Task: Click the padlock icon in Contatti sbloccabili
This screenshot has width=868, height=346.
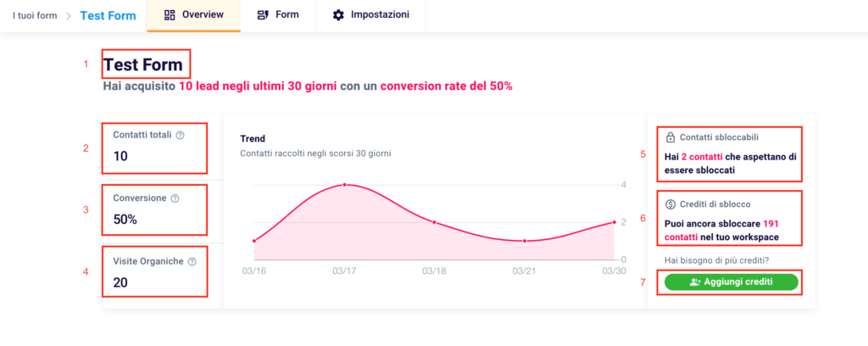Action: click(x=670, y=137)
